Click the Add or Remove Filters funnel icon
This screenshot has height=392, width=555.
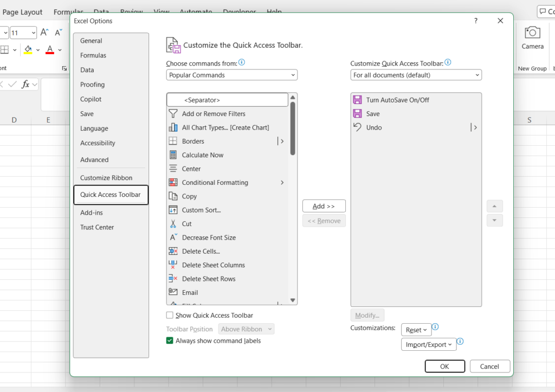173,114
